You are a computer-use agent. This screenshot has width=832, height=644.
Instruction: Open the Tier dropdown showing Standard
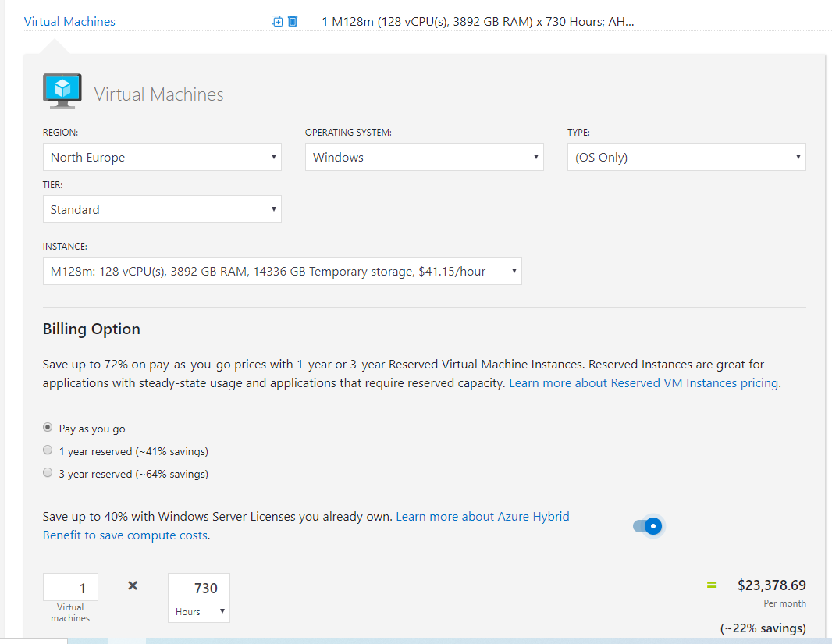[162, 209]
